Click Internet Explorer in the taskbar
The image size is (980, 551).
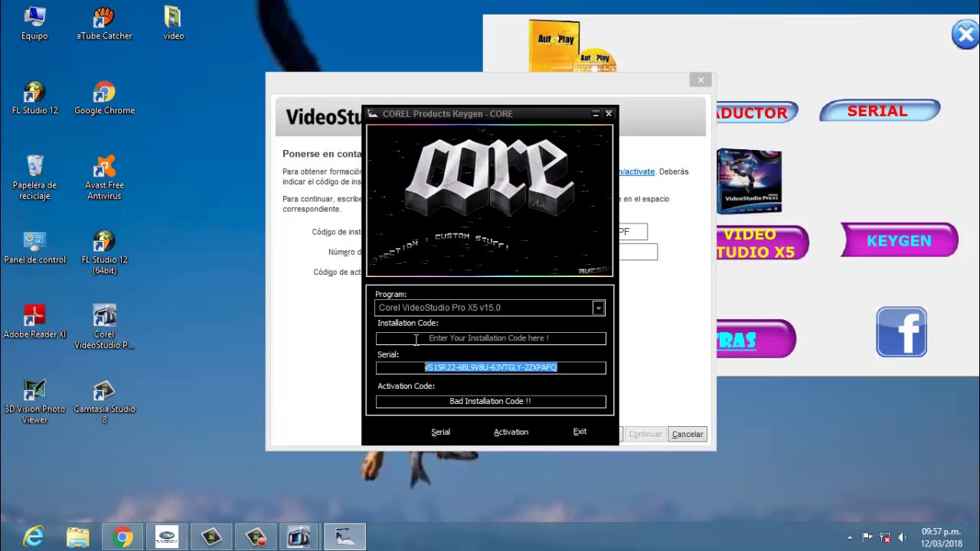click(33, 537)
